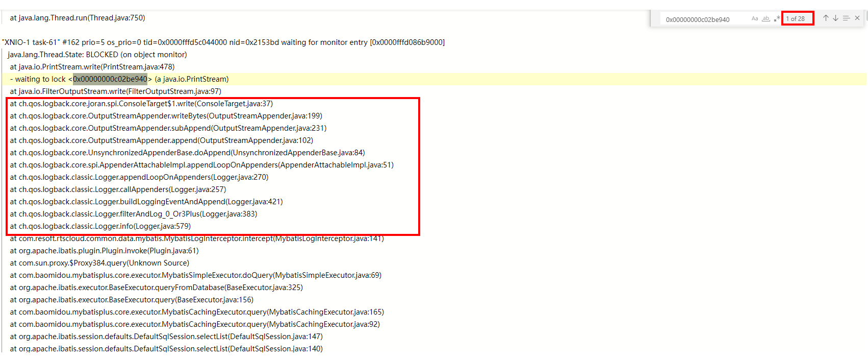The width and height of the screenshot is (868, 358).
Task: Enable regular expression search (.*) toggle
Action: tap(776, 19)
